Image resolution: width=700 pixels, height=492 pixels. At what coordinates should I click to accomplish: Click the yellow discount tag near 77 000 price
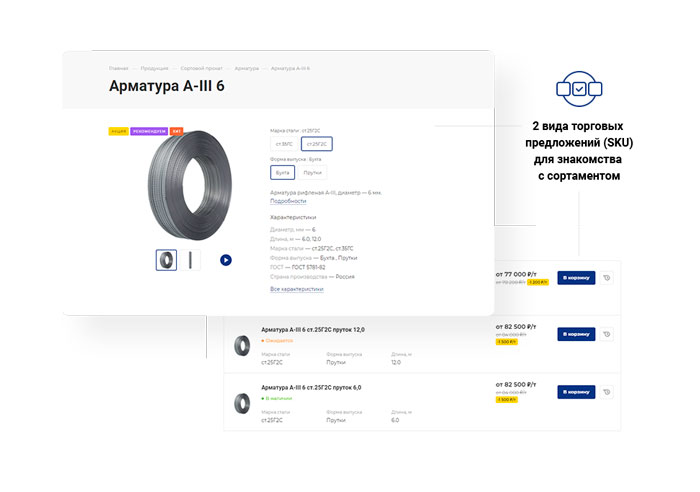click(538, 282)
